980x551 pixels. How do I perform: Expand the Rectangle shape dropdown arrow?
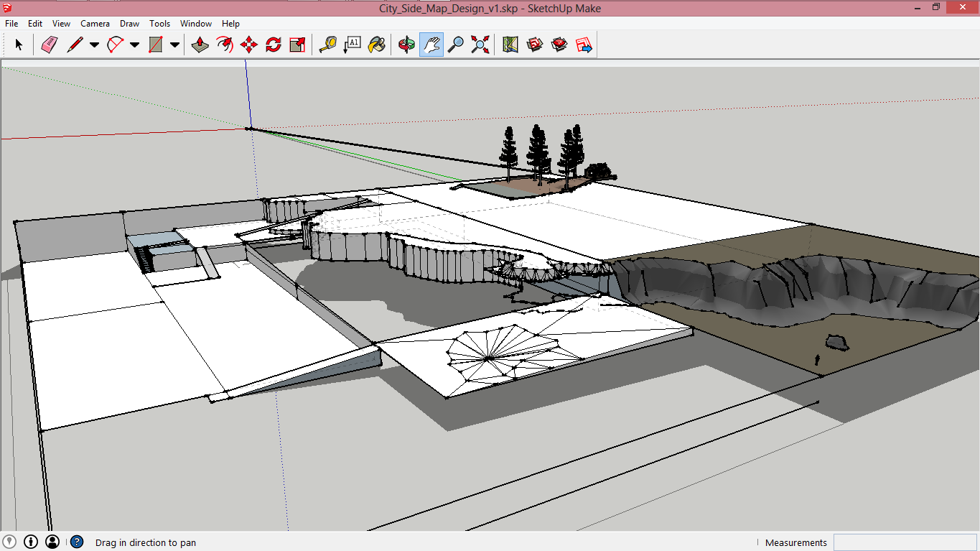click(x=174, y=45)
